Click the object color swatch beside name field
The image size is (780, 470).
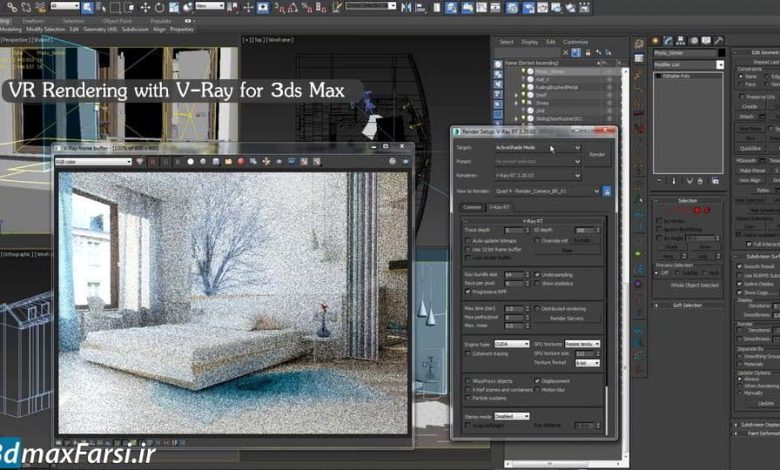tap(721, 53)
